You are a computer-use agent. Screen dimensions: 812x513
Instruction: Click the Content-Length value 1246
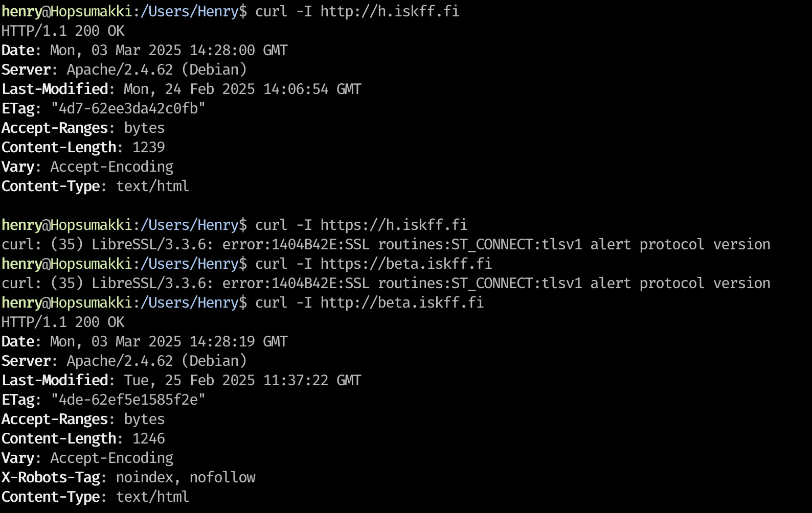[148, 438]
